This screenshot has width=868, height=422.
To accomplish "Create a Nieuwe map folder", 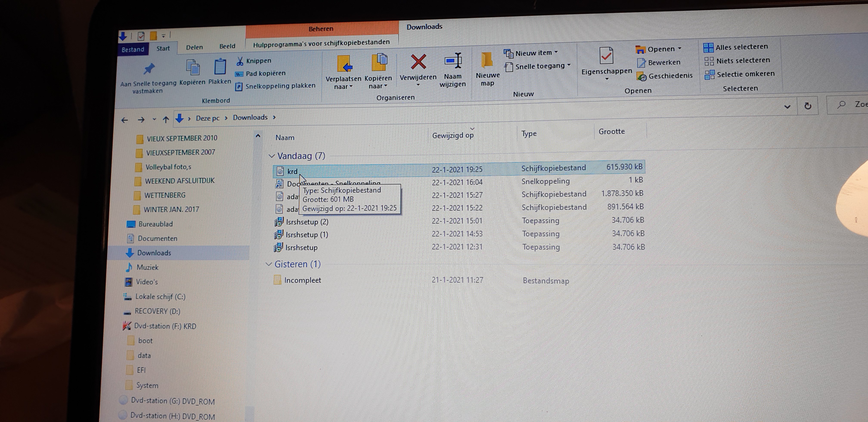I will 487,69.
